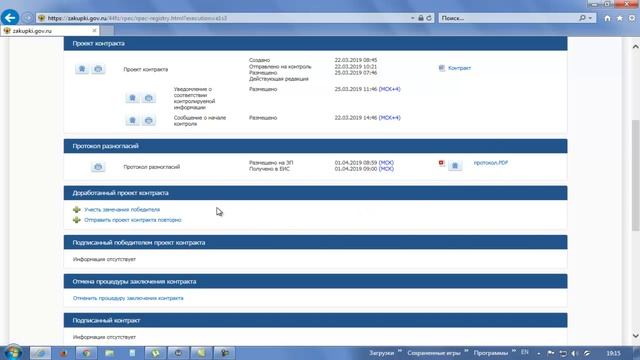Image resolution: width=640 pixels, height=360 pixels.
Task: Click Учесть замечания победителя link
Action: pos(122,209)
